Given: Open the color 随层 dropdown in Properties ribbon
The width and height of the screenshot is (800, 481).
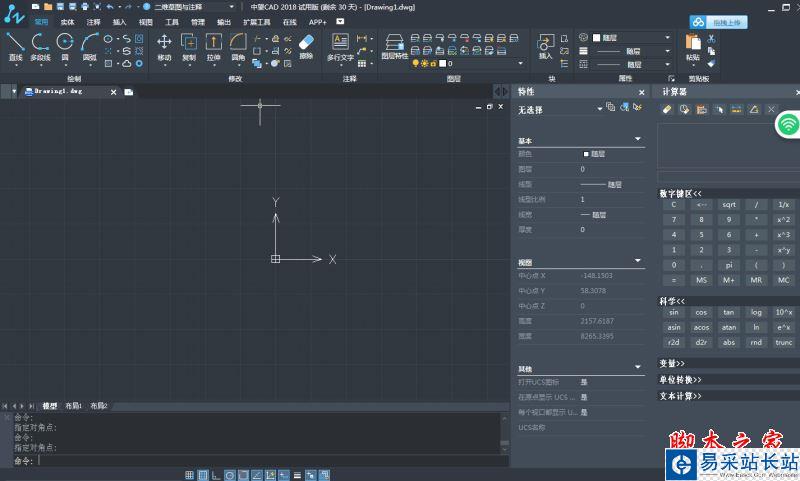Looking at the screenshot, I should pos(667,38).
